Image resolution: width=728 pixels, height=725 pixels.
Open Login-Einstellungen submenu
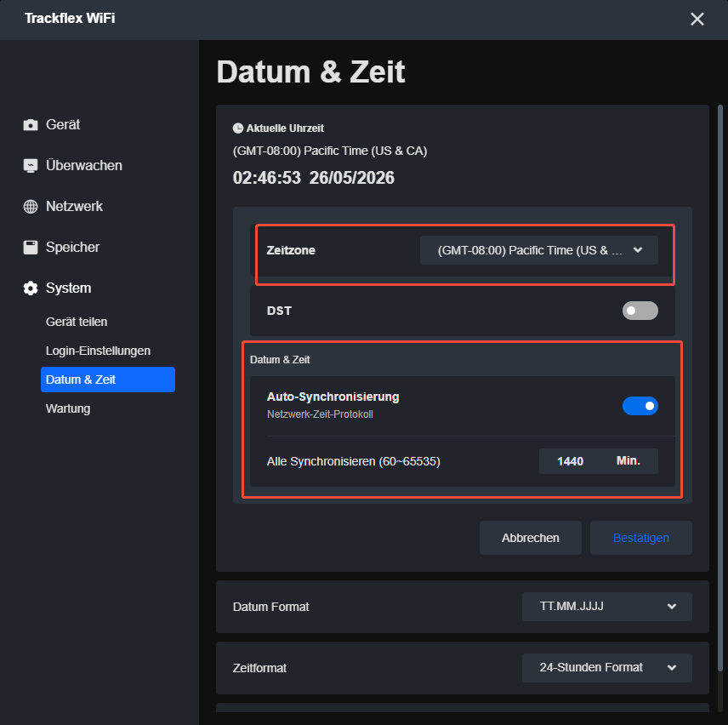click(98, 351)
